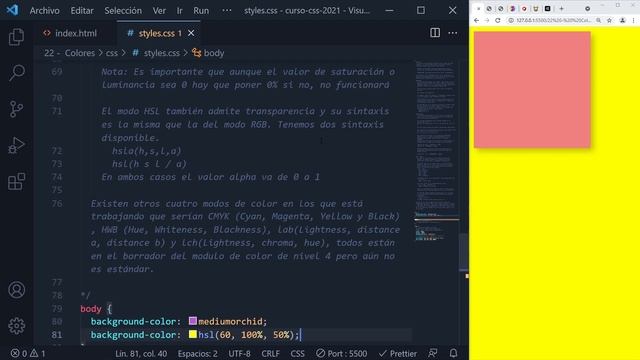Open a new browser tab
Screen dimensions: 640x360
click(561, 9)
